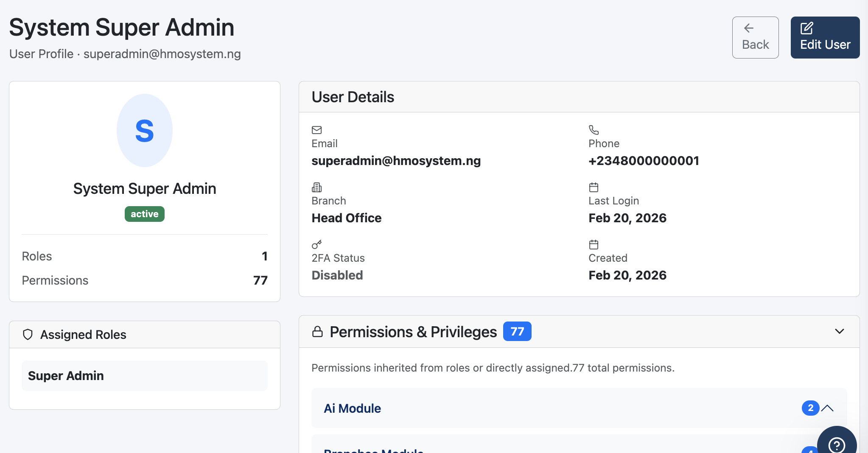Click the shield icon beside Assigned Roles
Image resolution: width=868 pixels, height=453 pixels.
28,335
